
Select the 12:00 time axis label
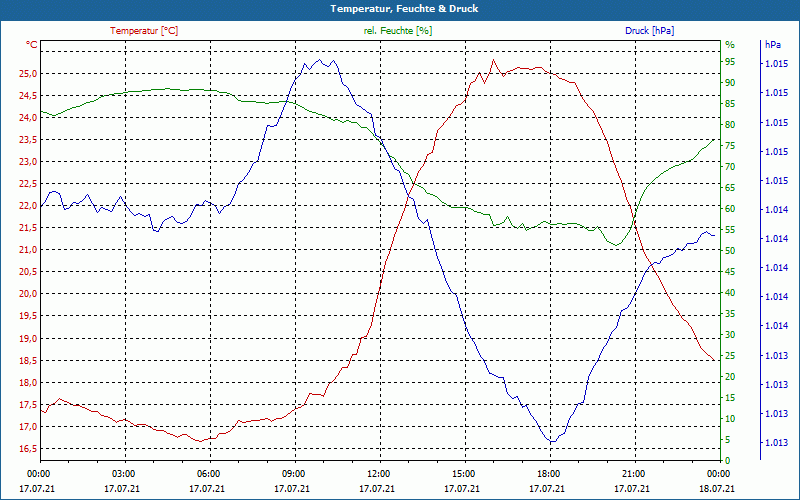[x=379, y=473]
